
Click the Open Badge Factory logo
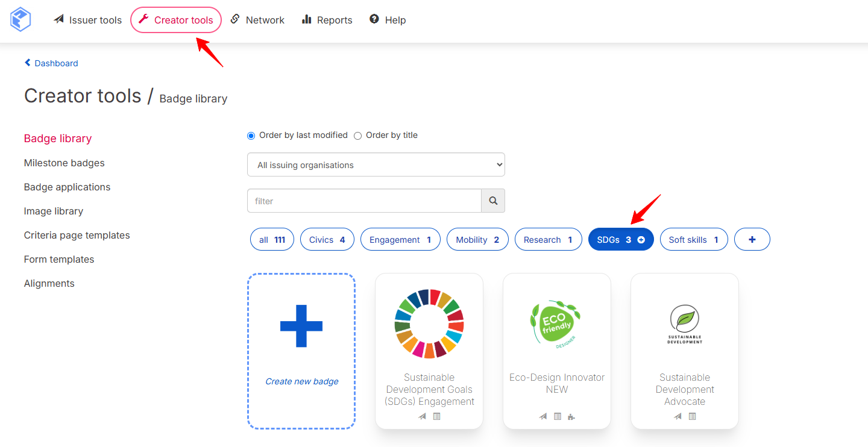(20, 19)
